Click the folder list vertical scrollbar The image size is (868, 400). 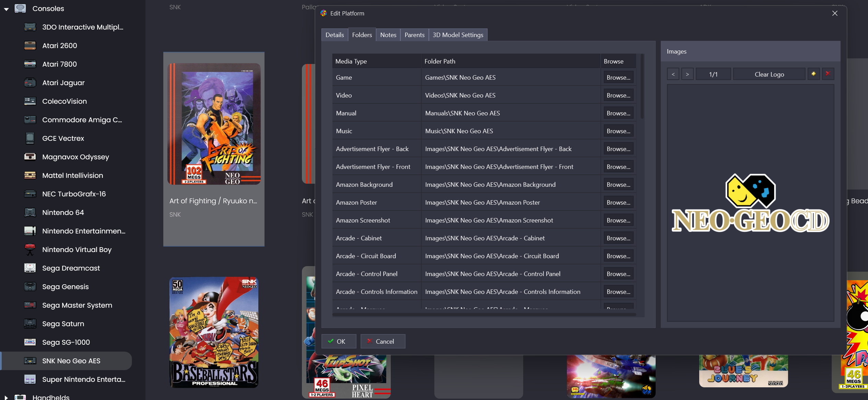(642, 86)
